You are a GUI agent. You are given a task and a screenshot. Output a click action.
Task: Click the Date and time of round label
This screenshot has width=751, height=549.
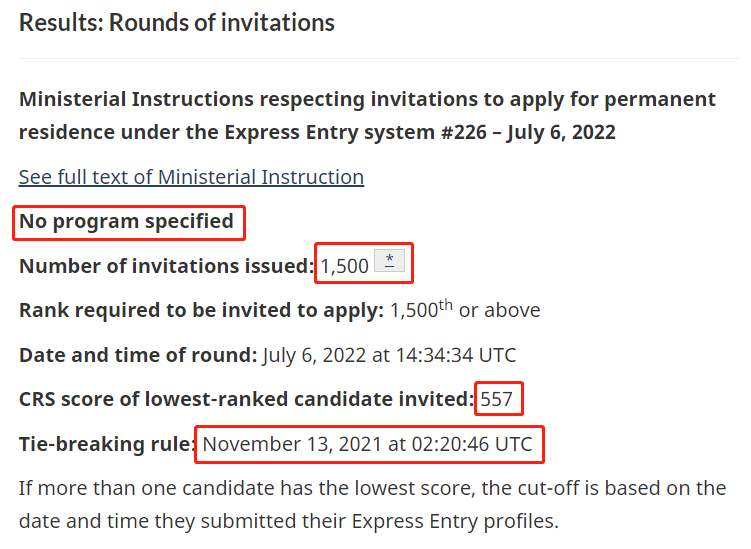[x=138, y=355]
